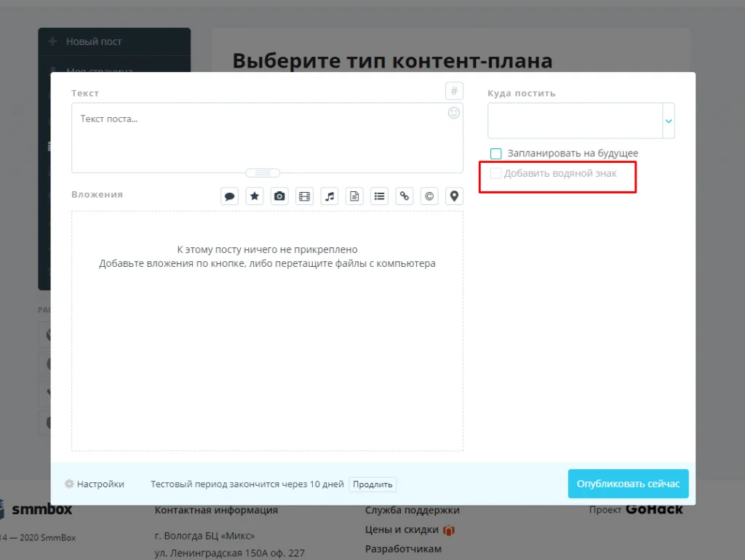This screenshot has width=745, height=560.
Task: Open Разработчикам footer link
Action: [x=403, y=549]
